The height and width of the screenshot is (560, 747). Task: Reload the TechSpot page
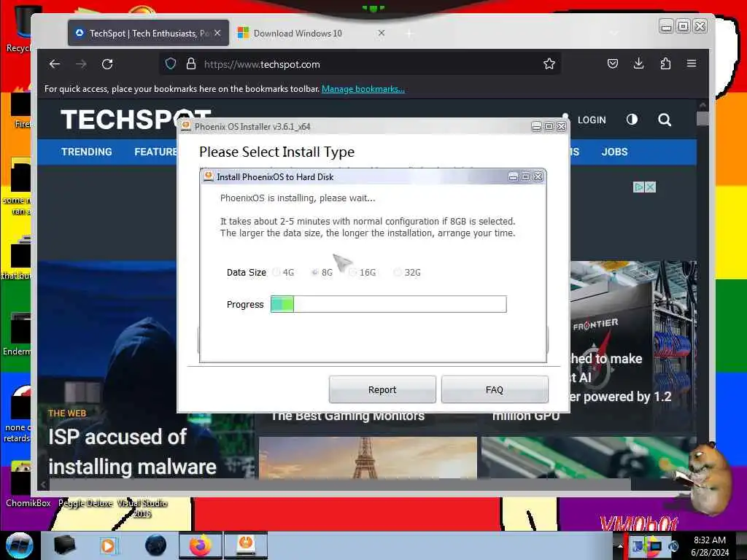[x=107, y=64]
